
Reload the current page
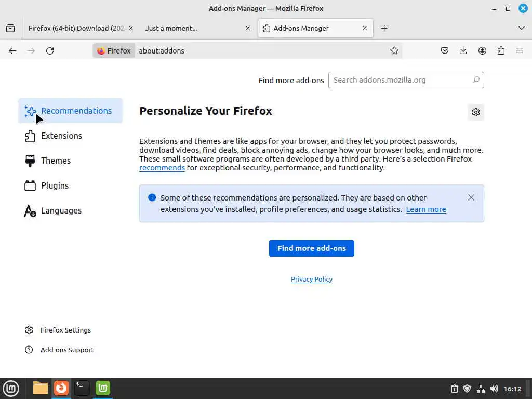click(x=50, y=51)
